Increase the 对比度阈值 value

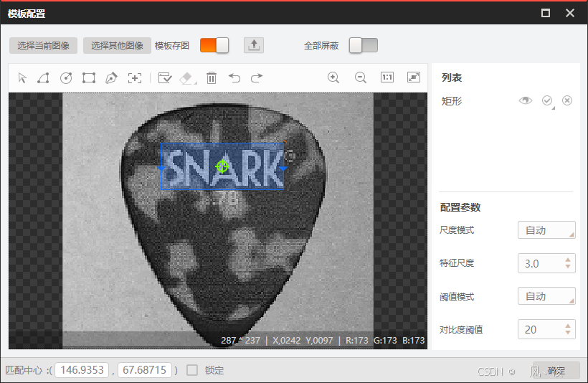tap(568, 326)
